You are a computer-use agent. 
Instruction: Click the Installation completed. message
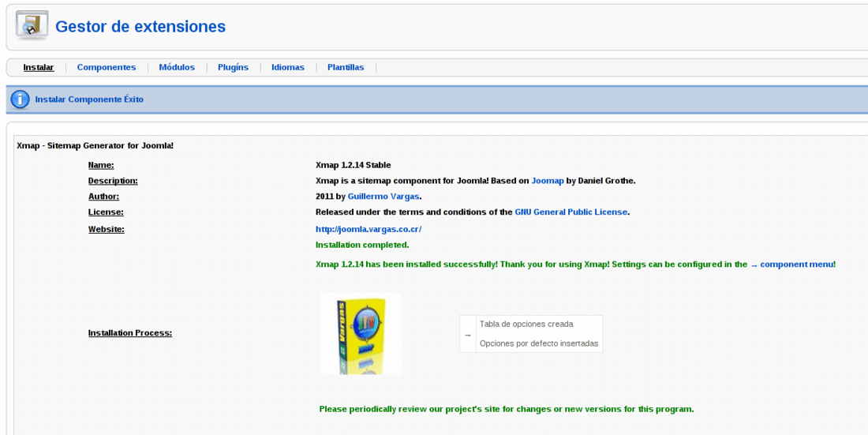(362, 245)
